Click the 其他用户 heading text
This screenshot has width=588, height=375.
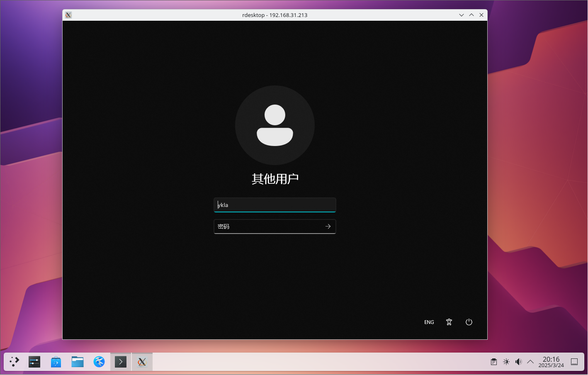click(275, 179)
